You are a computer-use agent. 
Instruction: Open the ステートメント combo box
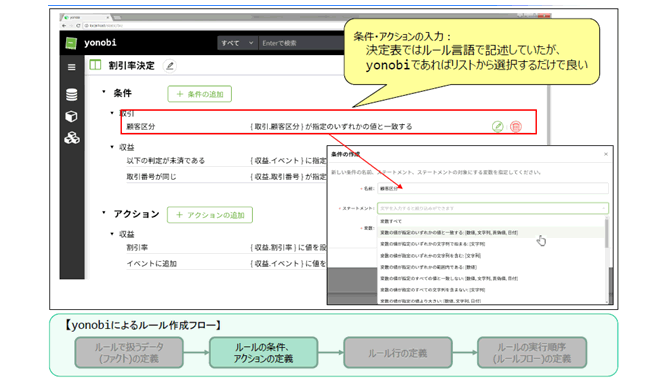click(493, 208)
